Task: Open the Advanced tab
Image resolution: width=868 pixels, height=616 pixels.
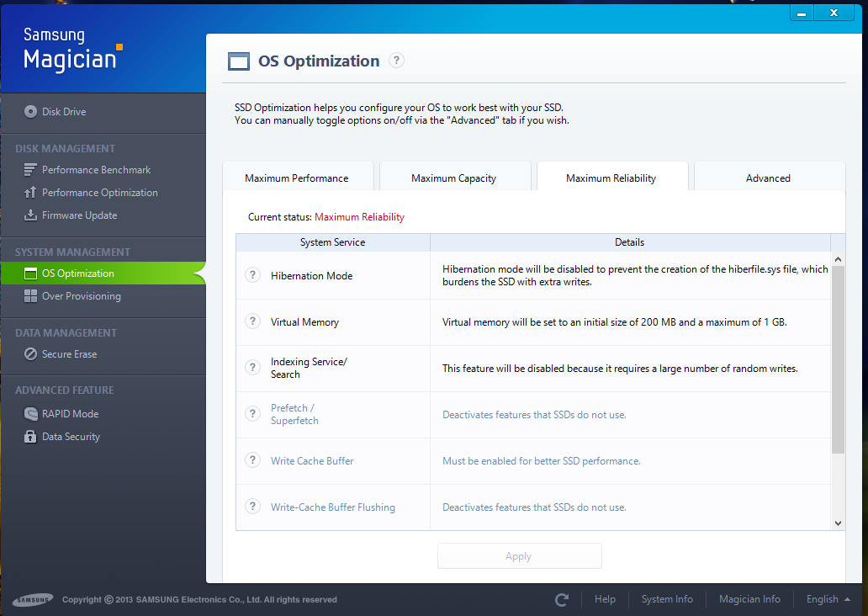Action: pyautogui.click(x=767, y=178)
